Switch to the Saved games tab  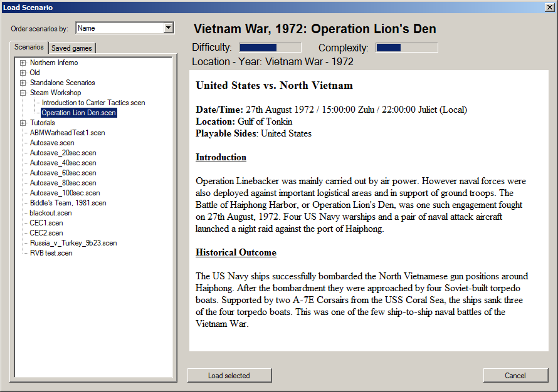point(71,48)
